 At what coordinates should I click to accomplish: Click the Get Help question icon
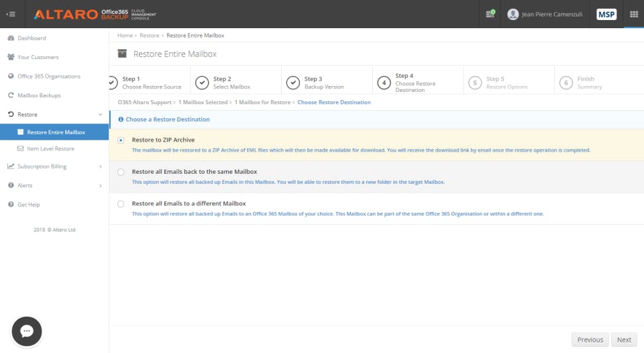point(11,204)
